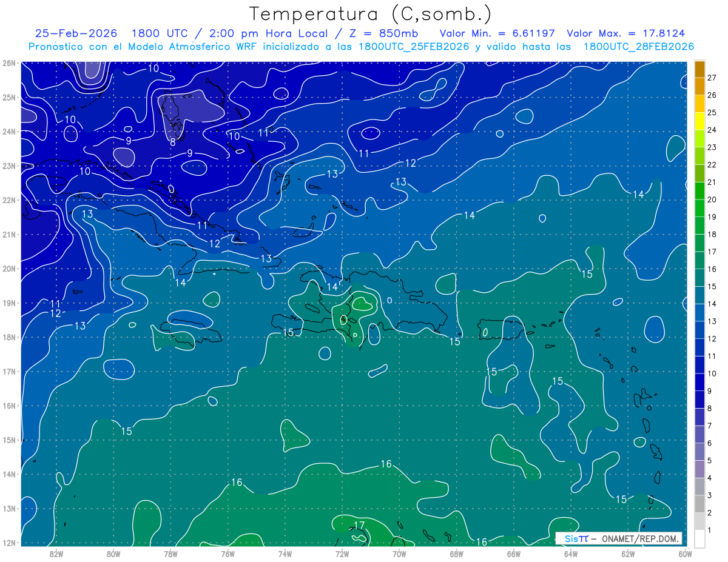Click the '12N' latitude axis label
The image size is (728, 562).
point(8,543)
